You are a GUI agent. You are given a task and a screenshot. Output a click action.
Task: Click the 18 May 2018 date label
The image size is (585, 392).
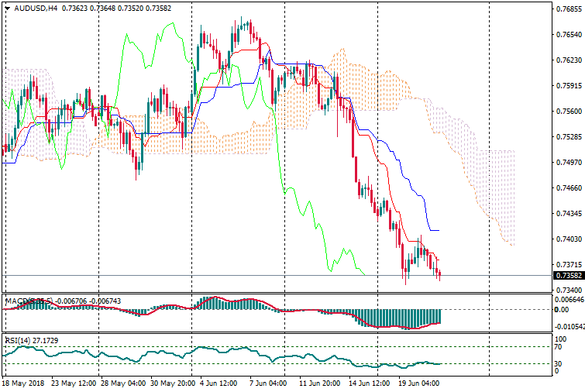click(x=24, y=383)
